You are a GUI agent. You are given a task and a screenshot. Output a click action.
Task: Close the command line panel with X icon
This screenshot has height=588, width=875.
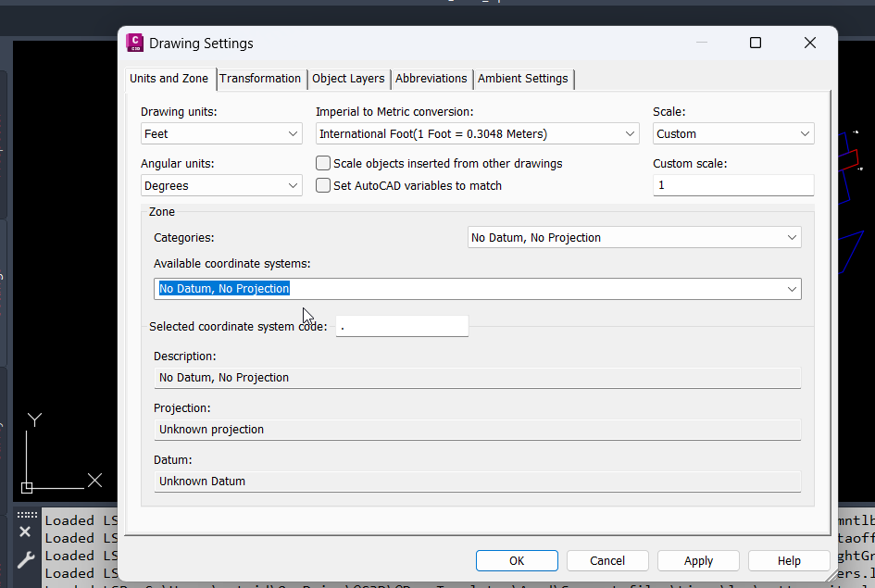tap(25, 532)
